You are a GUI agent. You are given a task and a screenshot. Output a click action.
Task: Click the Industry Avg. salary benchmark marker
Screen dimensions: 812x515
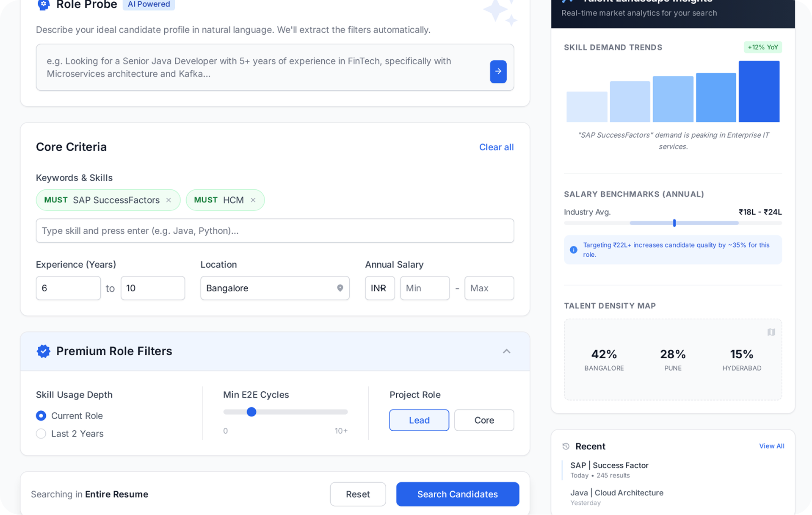[674, 223]
